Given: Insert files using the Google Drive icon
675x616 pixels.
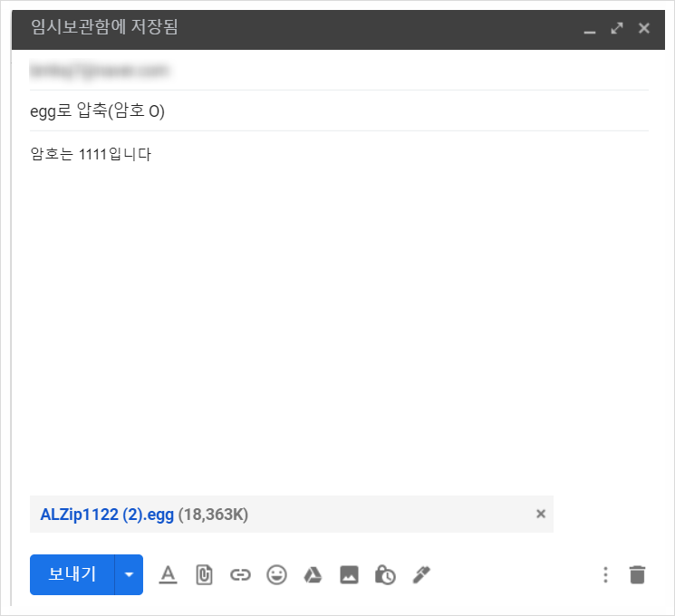Looking at the screenshot, I should point(313,574).
